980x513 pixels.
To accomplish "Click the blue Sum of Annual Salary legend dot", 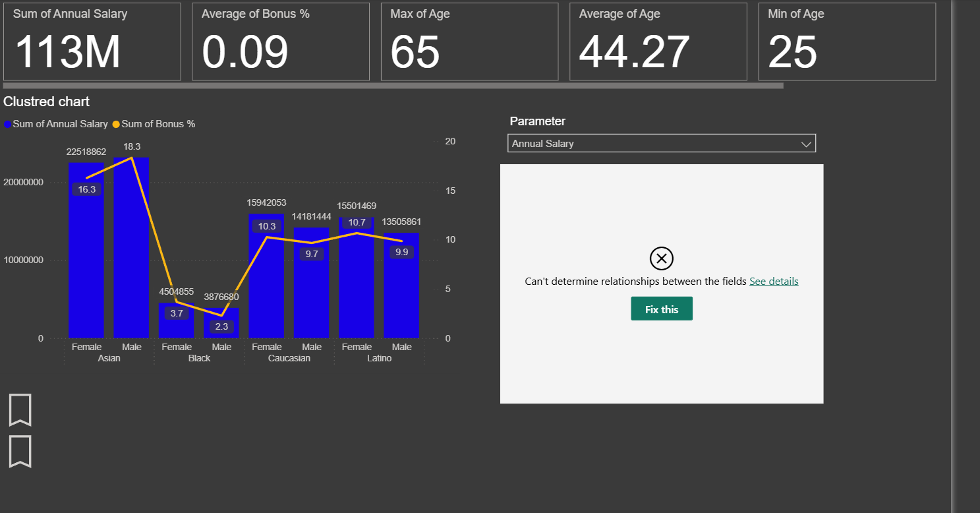I will pos(8,124).
